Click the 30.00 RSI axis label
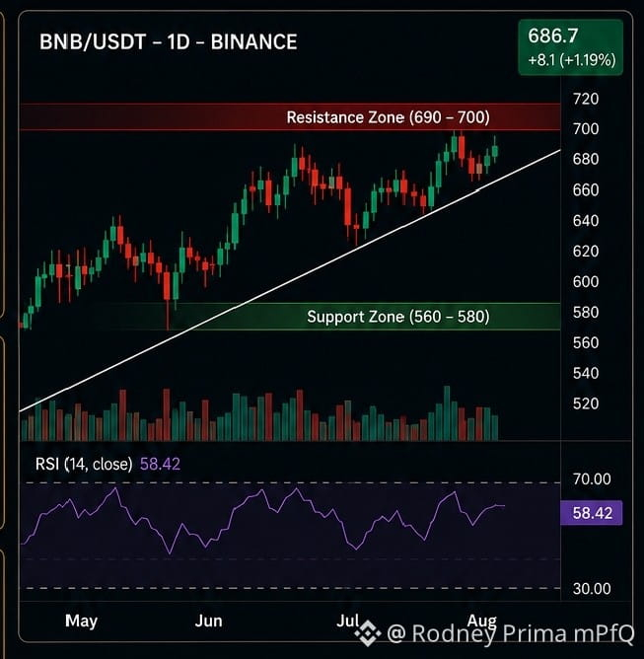Image resolution: width=644 pixels, height=659 pixels. (592, 589)
